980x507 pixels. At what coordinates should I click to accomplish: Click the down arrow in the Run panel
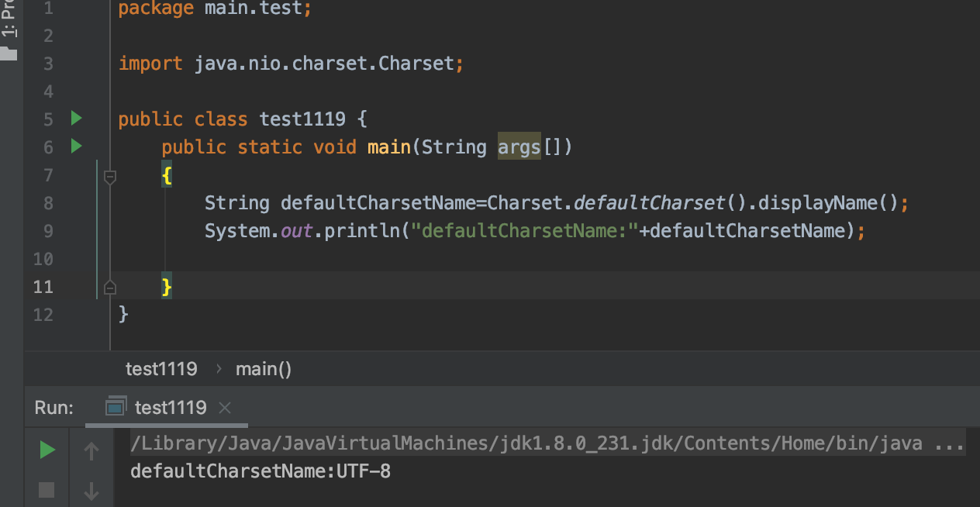tap(91, 490)
